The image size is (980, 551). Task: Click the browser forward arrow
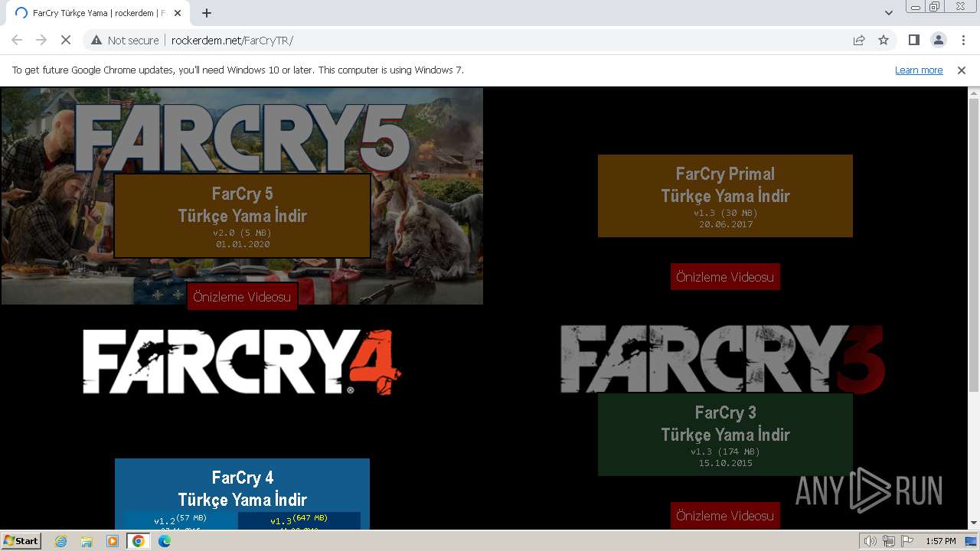point(41,40)
